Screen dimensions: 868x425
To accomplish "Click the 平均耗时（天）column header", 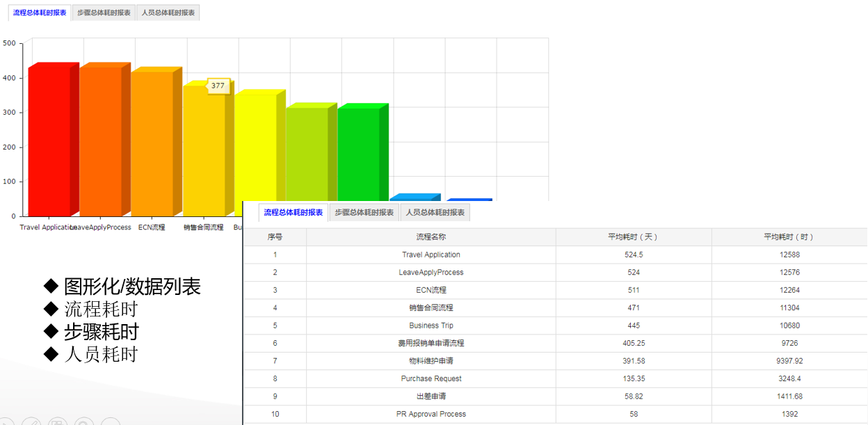I will [x=634, y=237].
